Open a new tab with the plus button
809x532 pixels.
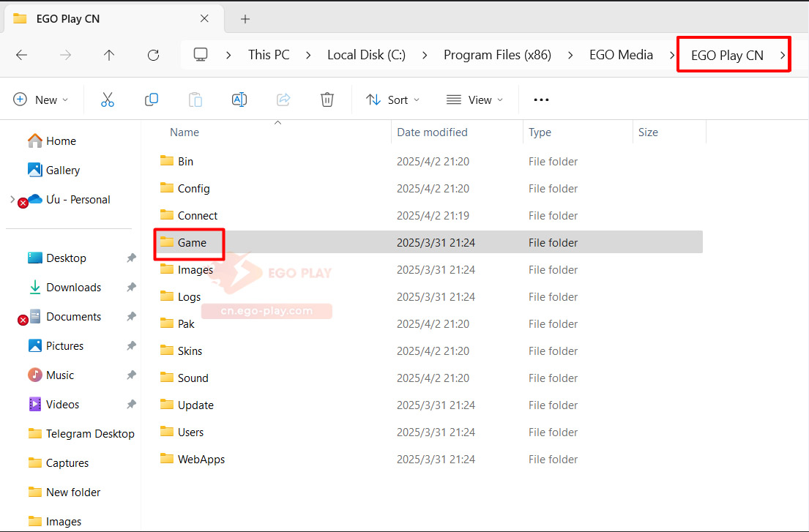245,19
